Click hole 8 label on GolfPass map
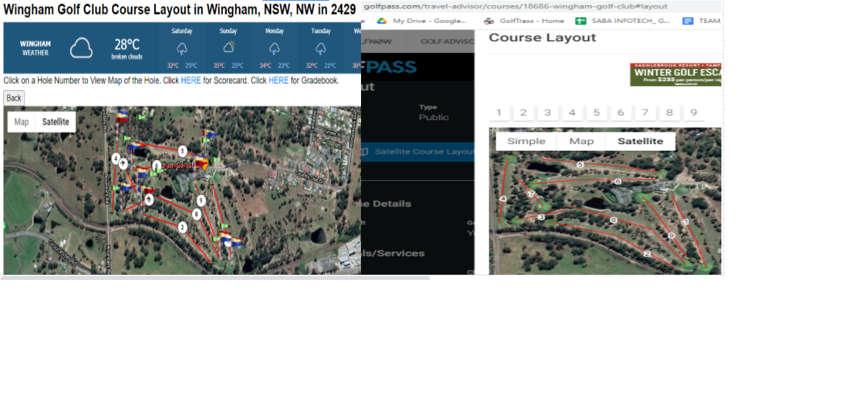This screenshot has height=398, width=868. click(x=613, y=221)
